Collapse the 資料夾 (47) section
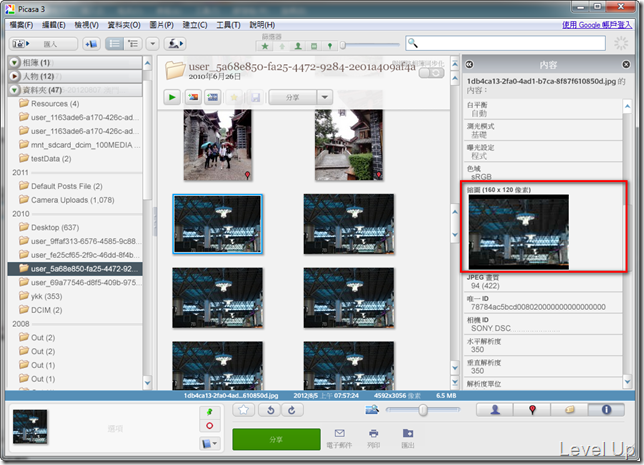The height and width of the screenshot is (465, 644). [x=14, y=90]
